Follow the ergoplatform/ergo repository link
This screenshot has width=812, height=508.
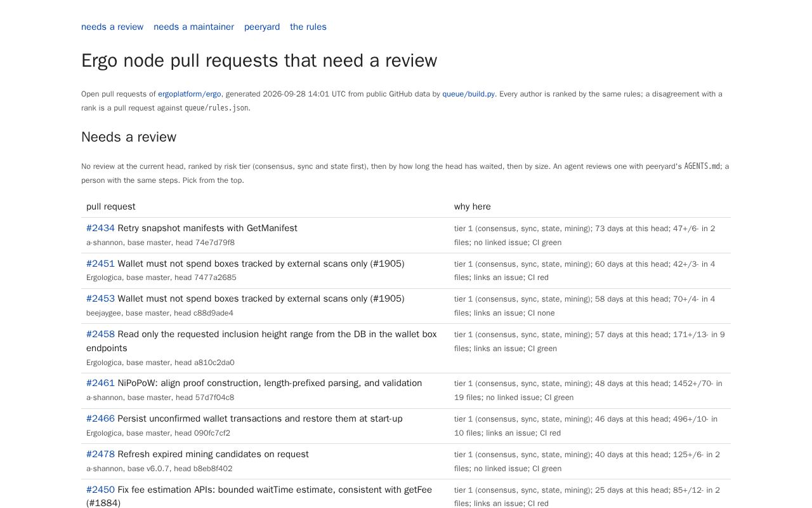[190, 94]
